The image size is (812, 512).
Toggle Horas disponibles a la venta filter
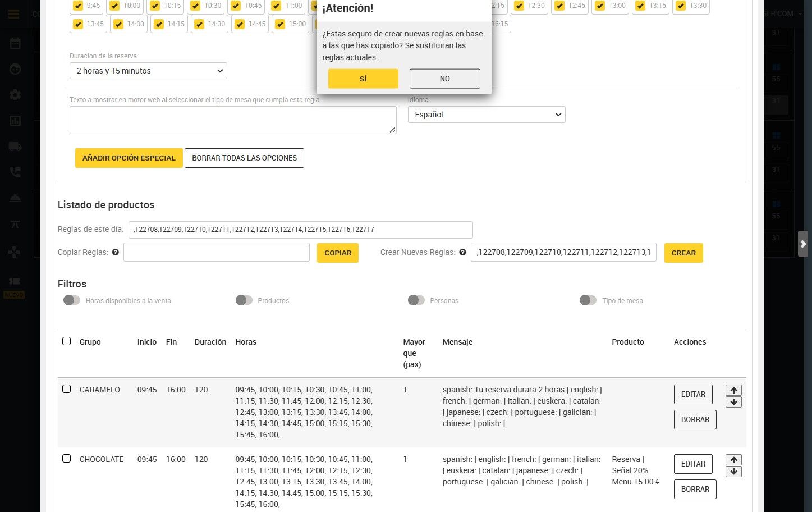pyautogui.click(x=72, y=300)
